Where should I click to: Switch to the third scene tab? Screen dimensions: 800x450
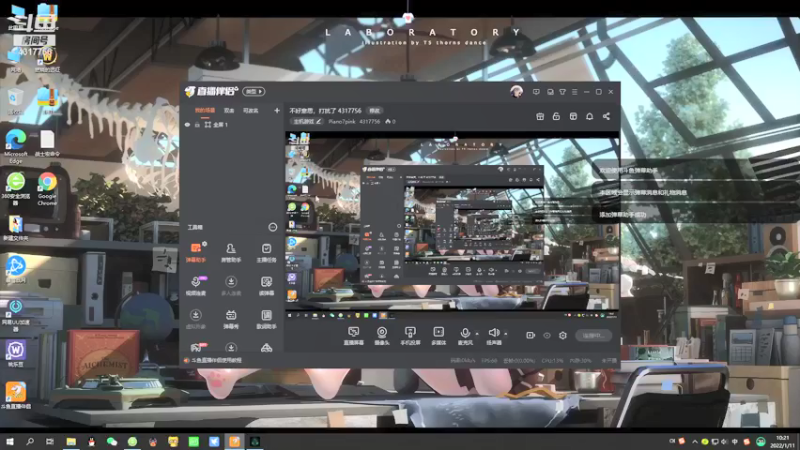coord(251,110)
